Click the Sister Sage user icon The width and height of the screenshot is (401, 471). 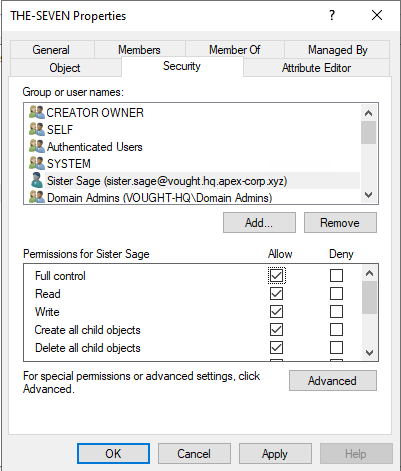[x=37, y=180]
